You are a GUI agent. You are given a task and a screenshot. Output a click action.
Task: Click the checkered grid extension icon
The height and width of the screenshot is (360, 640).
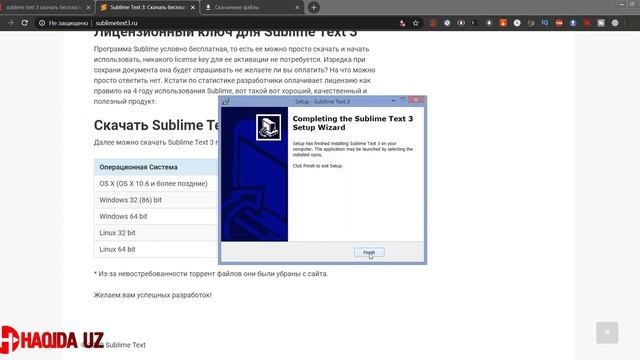click(x=601, y=23)
